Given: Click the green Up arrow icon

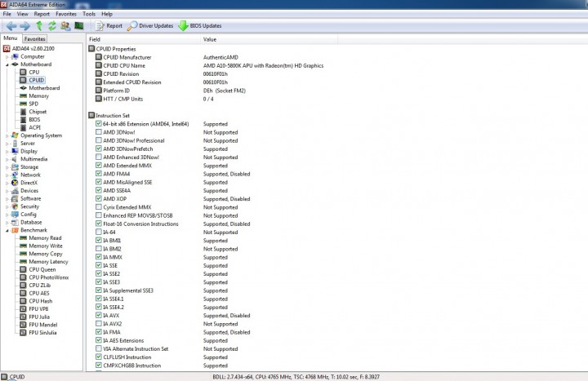Looking at the screenshot, I should 39,26.
